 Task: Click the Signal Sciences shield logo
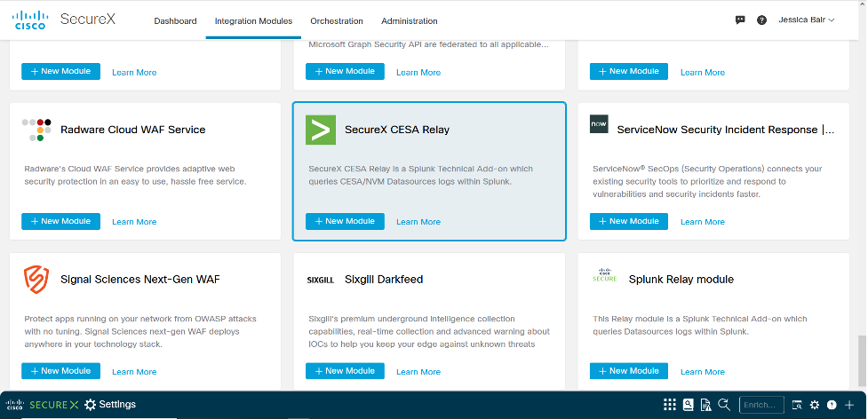[36, 279]
